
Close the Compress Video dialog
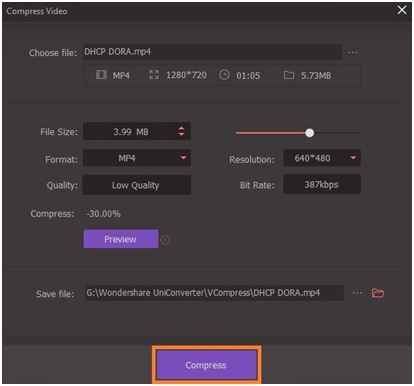pos(402,10)
